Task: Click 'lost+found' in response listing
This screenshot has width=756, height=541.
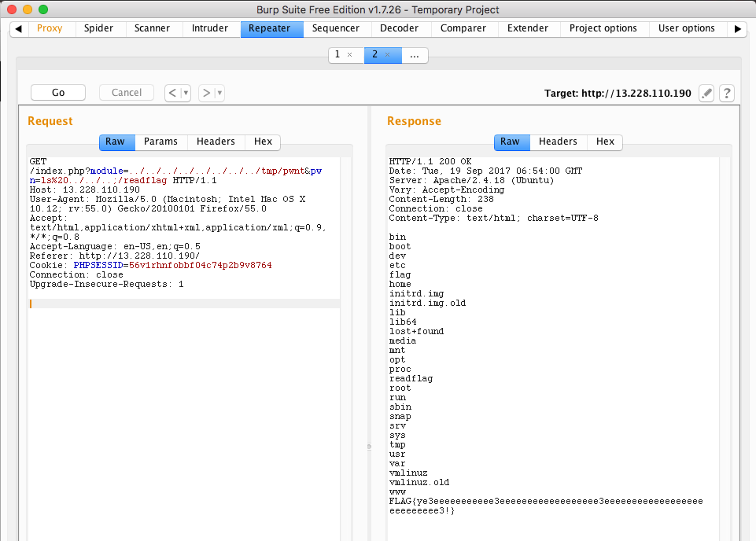Action: click(416, 331)
